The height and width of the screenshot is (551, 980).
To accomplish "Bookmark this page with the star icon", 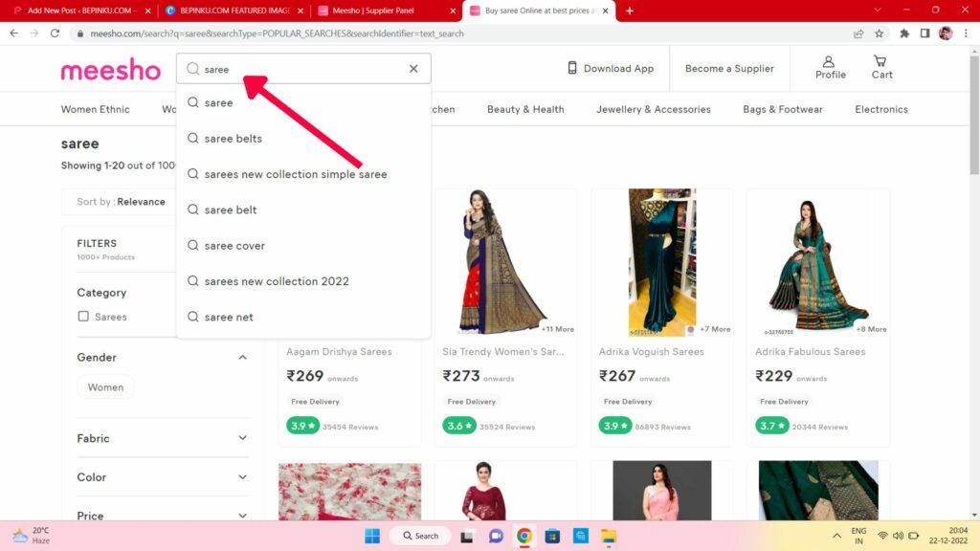I will click(x=879, y=33).
